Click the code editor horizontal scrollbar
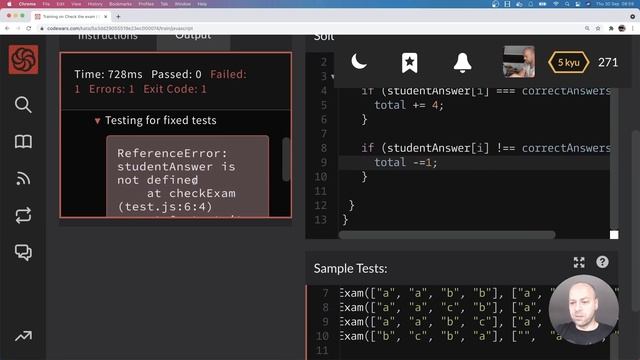 click(x=447, y=235)
